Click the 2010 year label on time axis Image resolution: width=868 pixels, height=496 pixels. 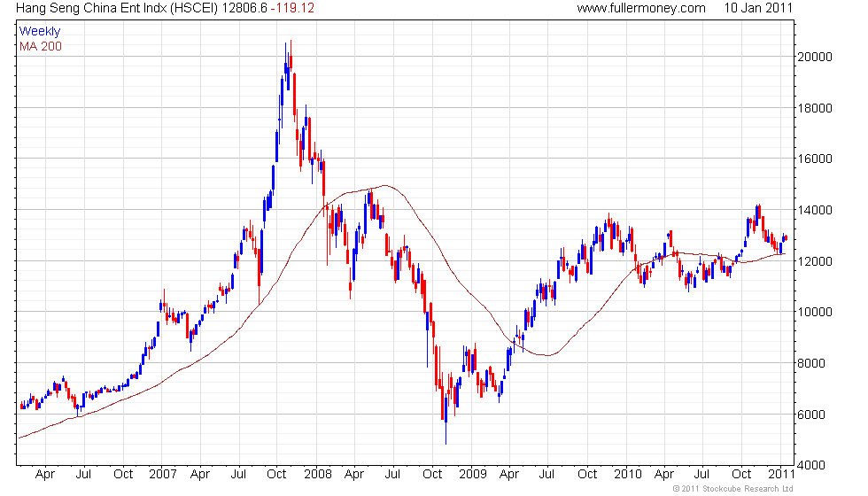(628, 475)
